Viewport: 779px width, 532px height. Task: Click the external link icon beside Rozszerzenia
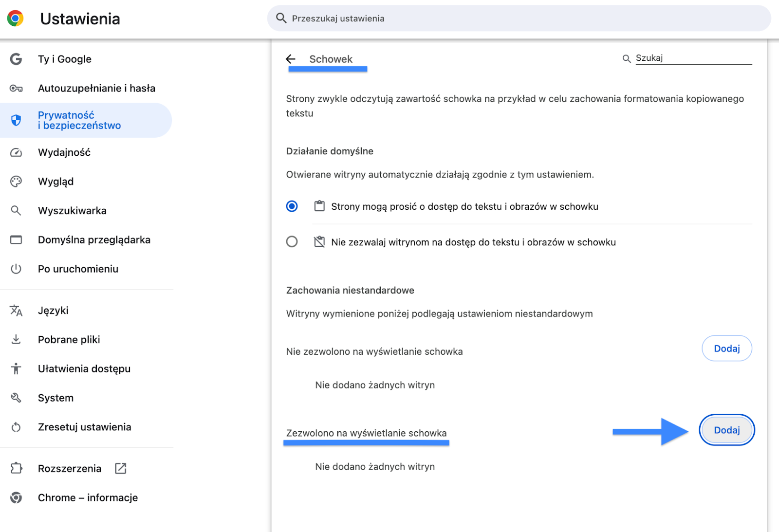[121, 468]
